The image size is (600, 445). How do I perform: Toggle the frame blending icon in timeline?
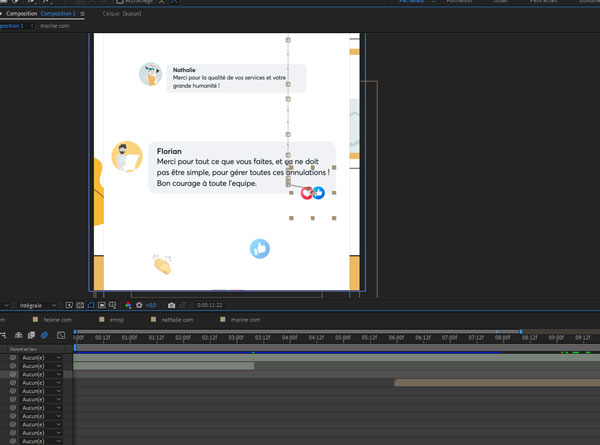tap(30, 334)
